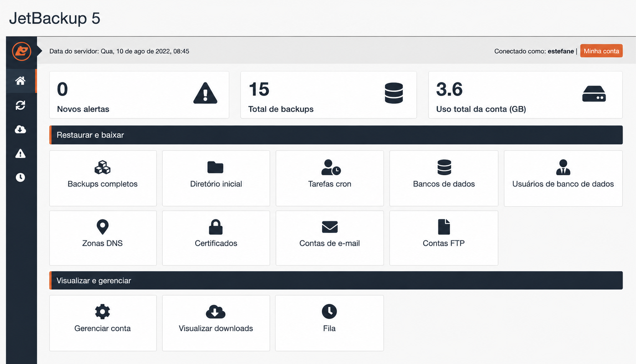The height and width of the screenshot is (364, 636).
Task: Click the Tarefas cron user-clock icon
Action: point(331,167)
